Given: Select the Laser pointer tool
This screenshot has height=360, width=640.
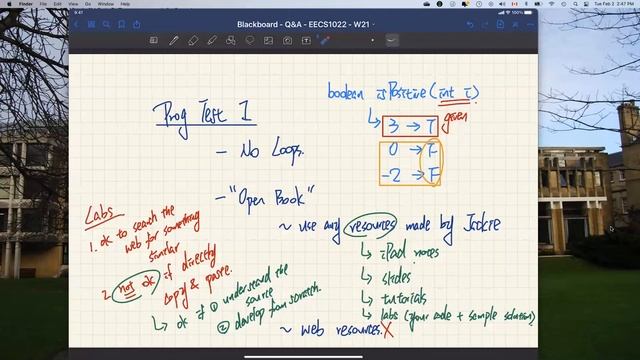Looking at the screenshot, I should pos(325,40).
